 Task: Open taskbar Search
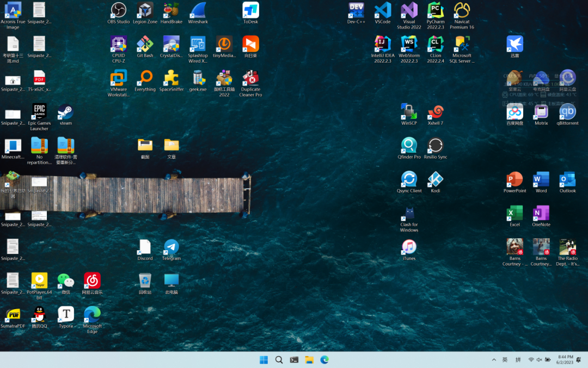click(x=279, y=360)
